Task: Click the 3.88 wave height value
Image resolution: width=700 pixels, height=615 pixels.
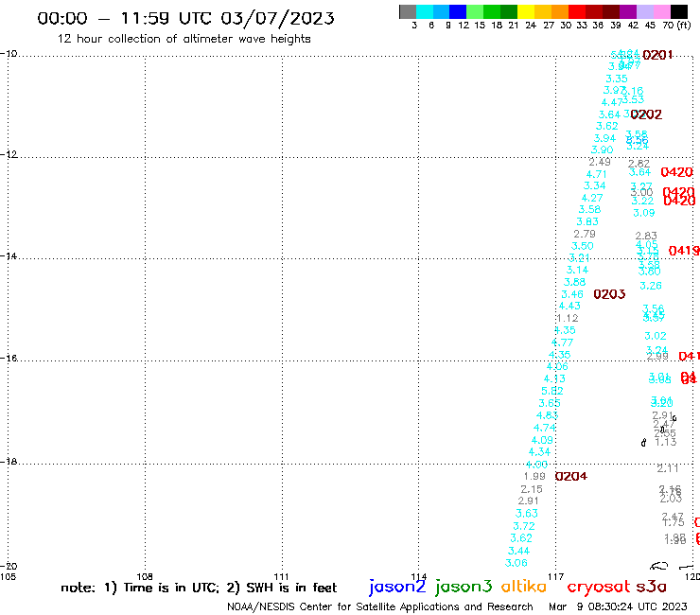Action: pos(574,282)
